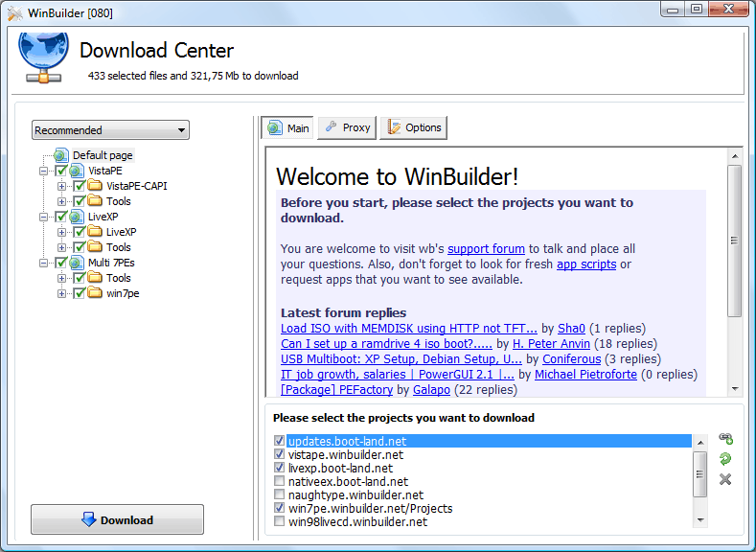Enable naughtype.winbuilder.net server checkbox
Viewport: 756px width, 552px height.
(279, 494)
